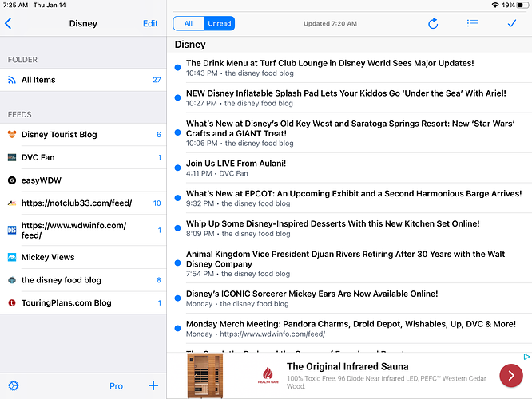
Task: Go back with the blue chevron arrow
Action: pos(8,23)
